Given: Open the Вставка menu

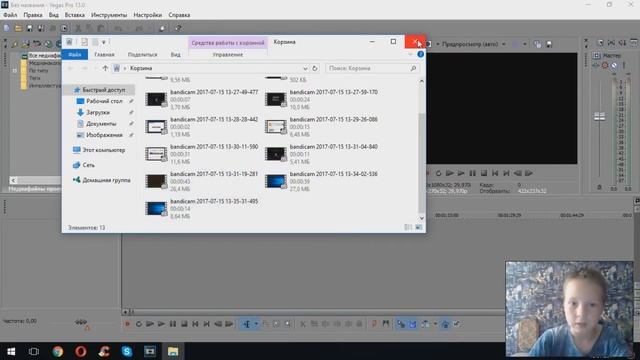Looking at the screenshot, I should click(75, 15).
